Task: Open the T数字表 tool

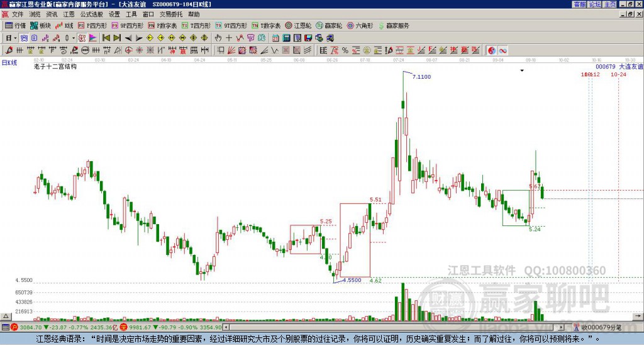Action: tap(266, 25)
